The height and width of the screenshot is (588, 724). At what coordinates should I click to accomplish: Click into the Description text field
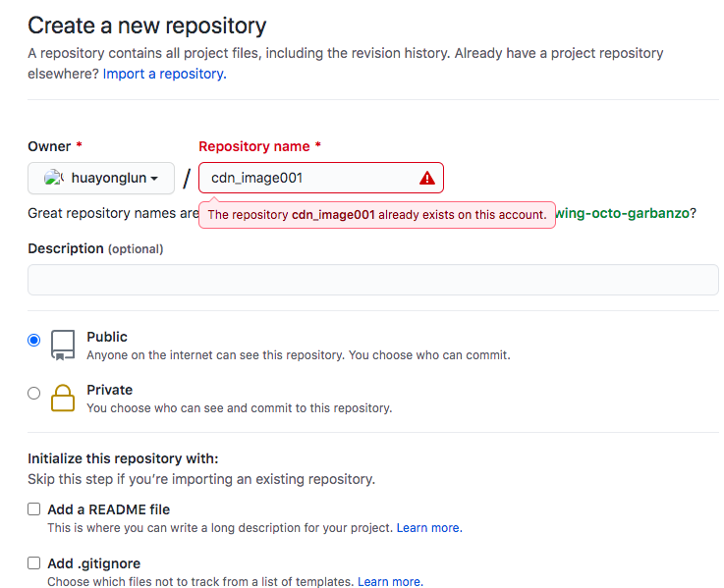click(373, 280)
